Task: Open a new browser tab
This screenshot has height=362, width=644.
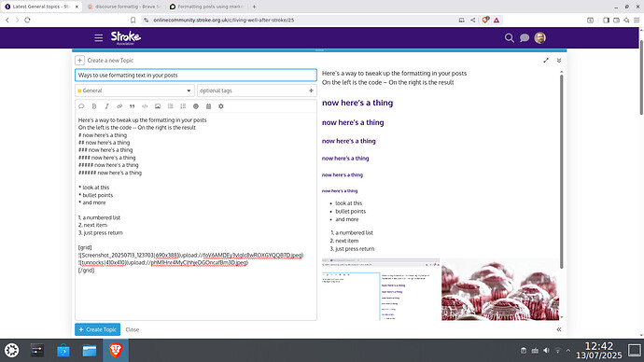Action: [x=254, y=7]
